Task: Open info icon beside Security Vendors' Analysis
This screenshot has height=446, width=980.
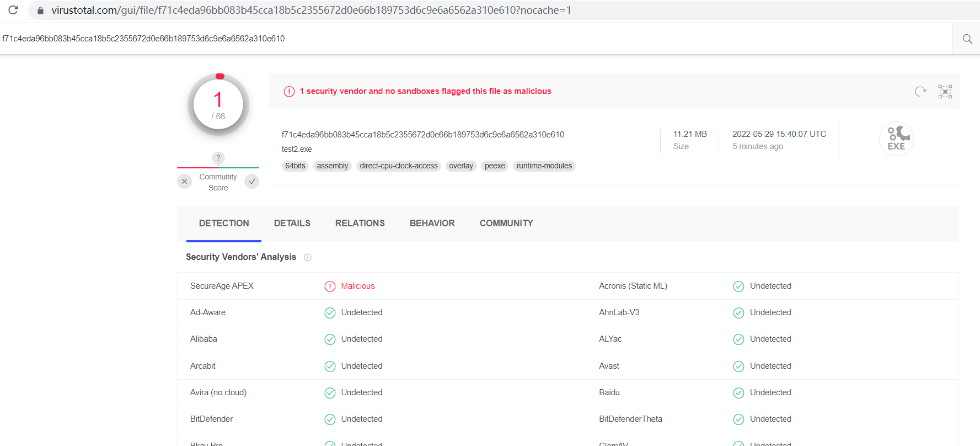Action: (x=308, y=257)
